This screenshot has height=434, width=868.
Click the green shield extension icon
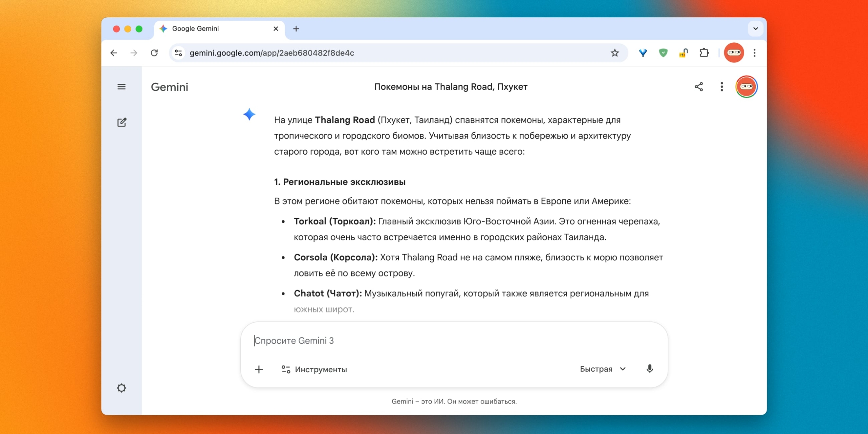click(x=663, y=53)
